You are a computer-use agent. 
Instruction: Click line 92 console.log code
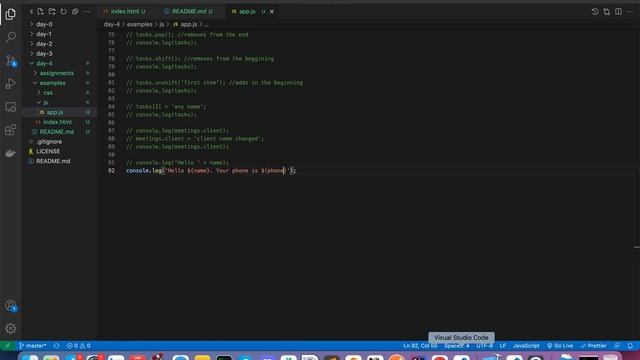pos(211,171)
